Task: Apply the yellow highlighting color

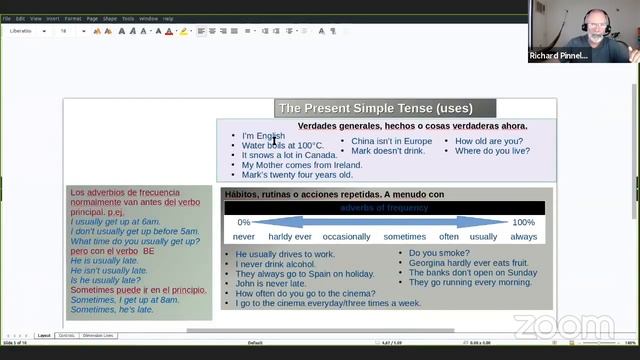Action: click(184, 31)
